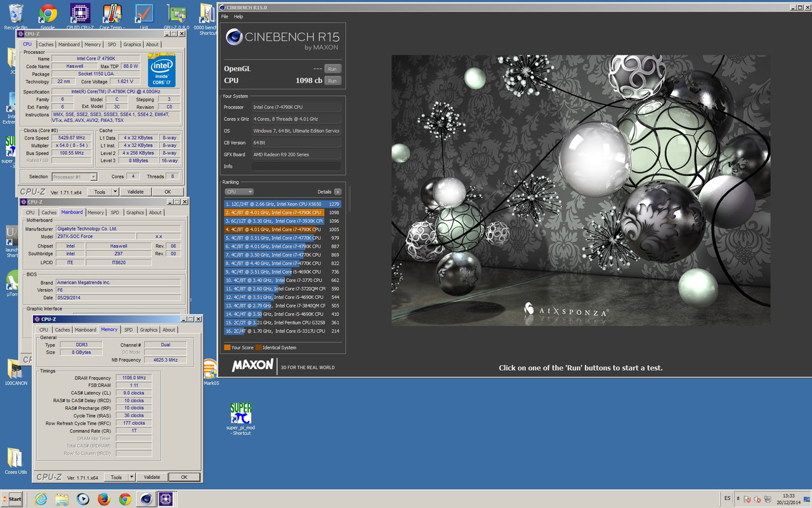Show hidden system tray icons
This screenshot has width=812, height=508.
[x=737, y=499]
